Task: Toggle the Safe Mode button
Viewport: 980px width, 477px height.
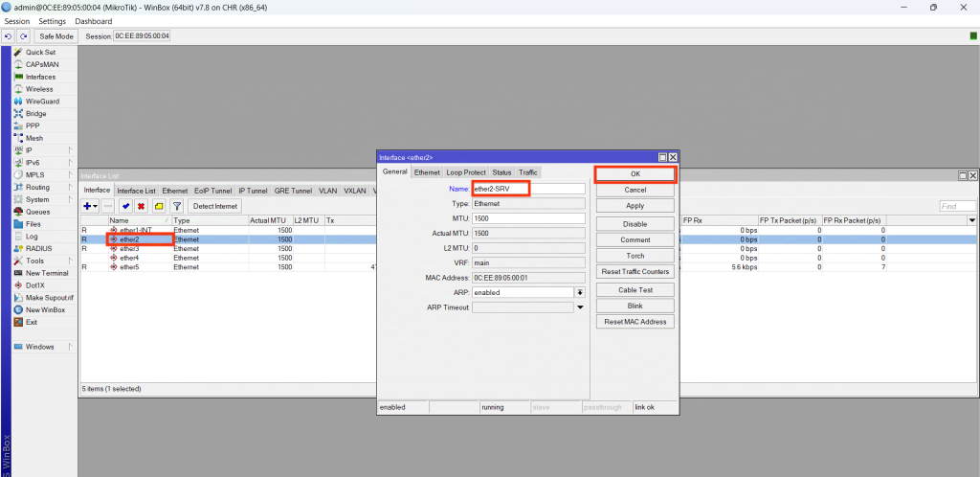Action: click(56, 36)
